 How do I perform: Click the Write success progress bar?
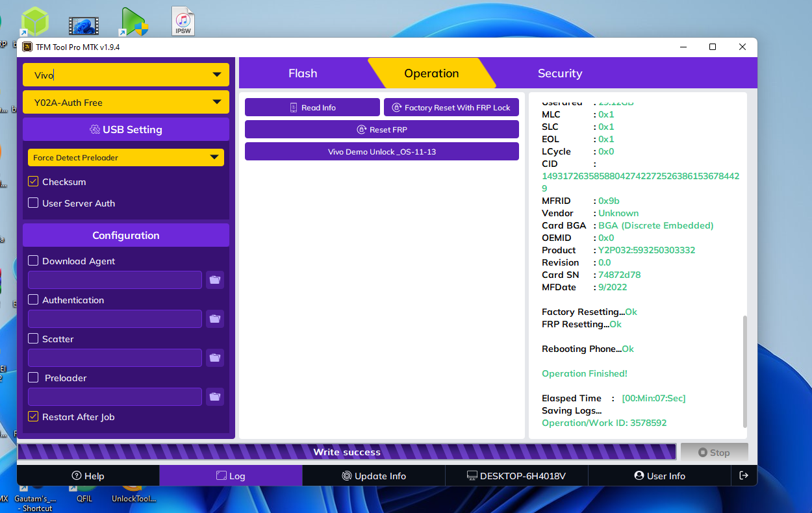coord(347,452)
